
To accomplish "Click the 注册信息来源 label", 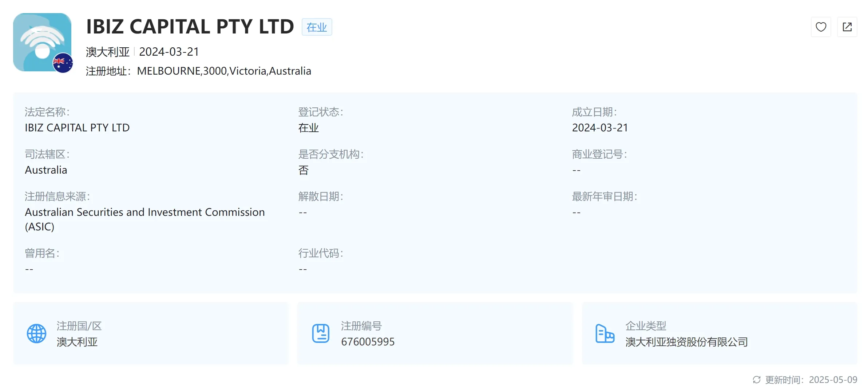I will [x=57, y=197].
